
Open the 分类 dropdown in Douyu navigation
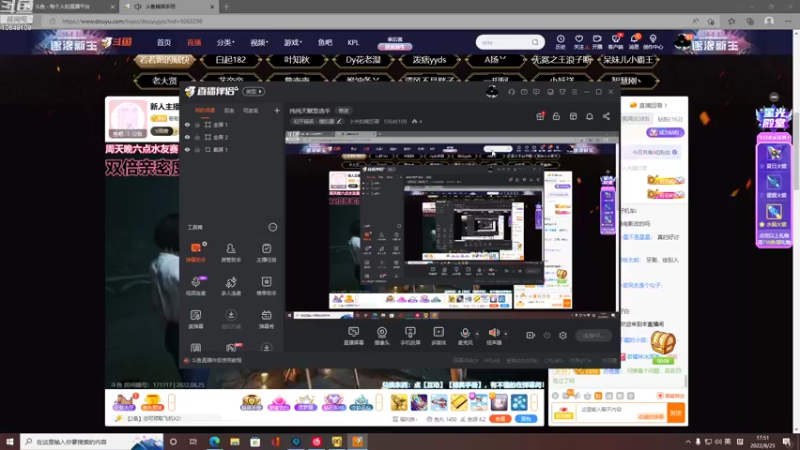(x=225, y=42)
